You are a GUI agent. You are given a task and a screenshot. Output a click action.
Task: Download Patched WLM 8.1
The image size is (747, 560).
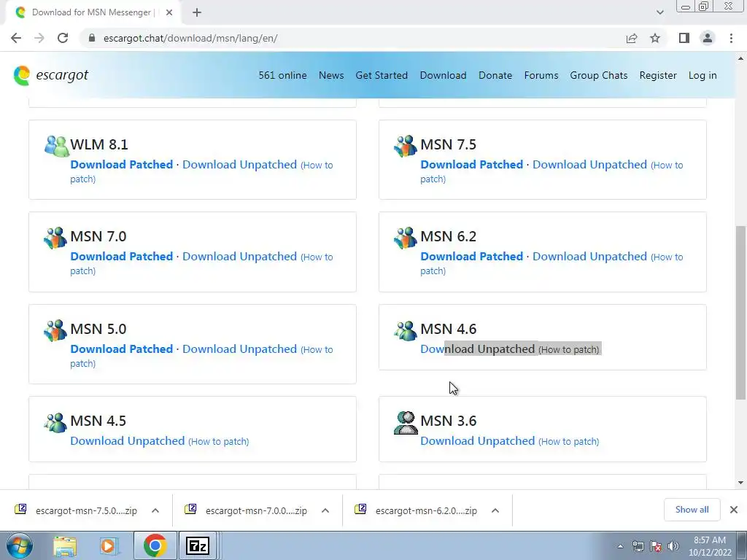tap(122, 165)
